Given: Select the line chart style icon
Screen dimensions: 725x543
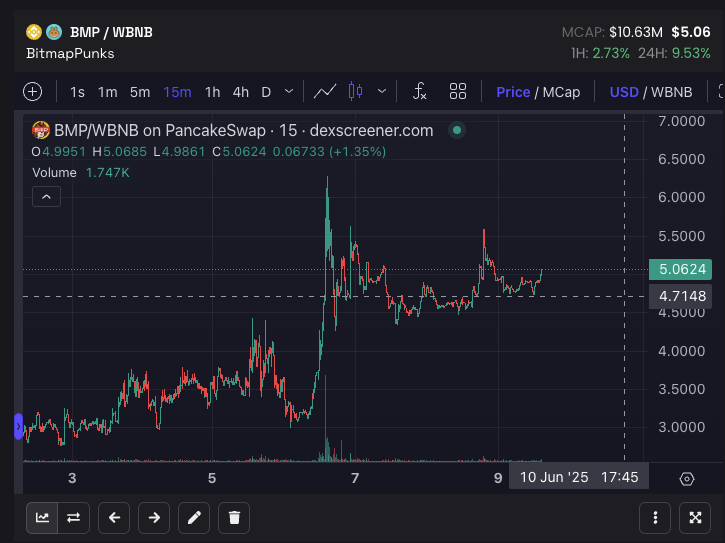Looking at the screenshot, I should click(x=325, y=91).
